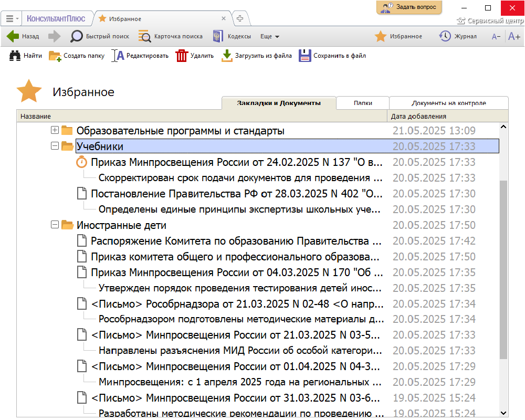This screenshot has height=420, width=525.
Task: Open Карточка поиска
Action: click(x=171, y=36)
